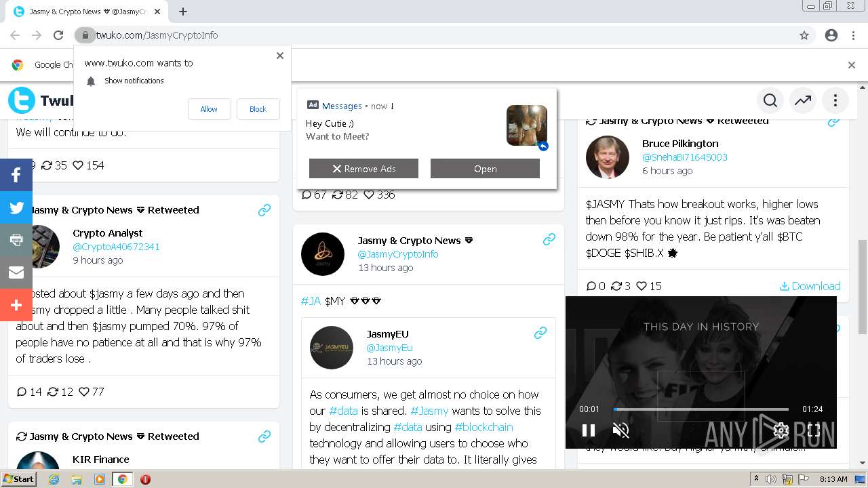The image size is (868, 488).
Task: Click the system clock 8:13 AM
Action: 833,479
